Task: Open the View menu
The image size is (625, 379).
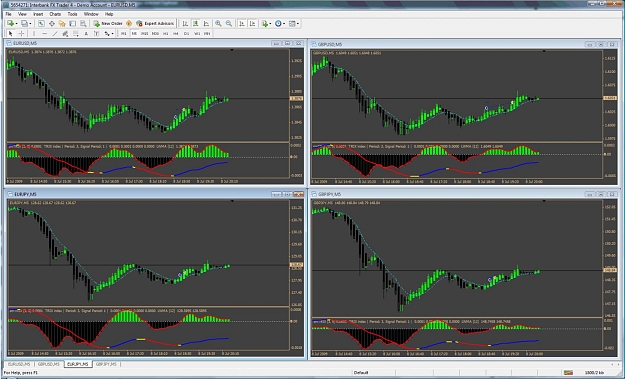Action: 22,14
